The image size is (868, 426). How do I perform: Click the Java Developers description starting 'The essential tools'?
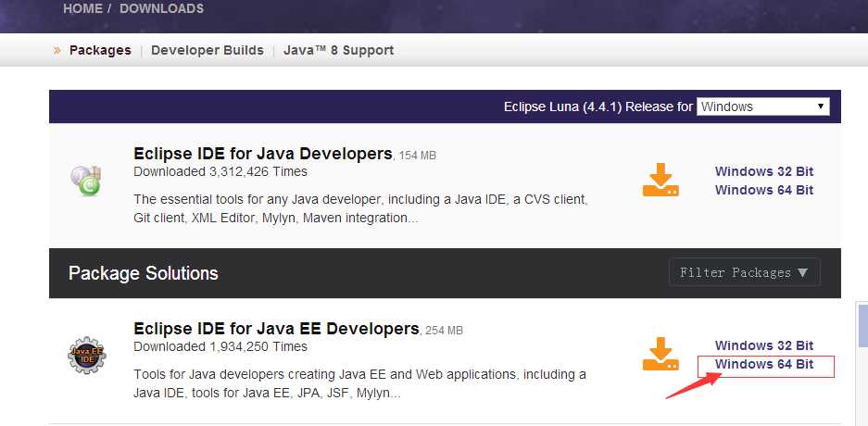pos(360,208)
